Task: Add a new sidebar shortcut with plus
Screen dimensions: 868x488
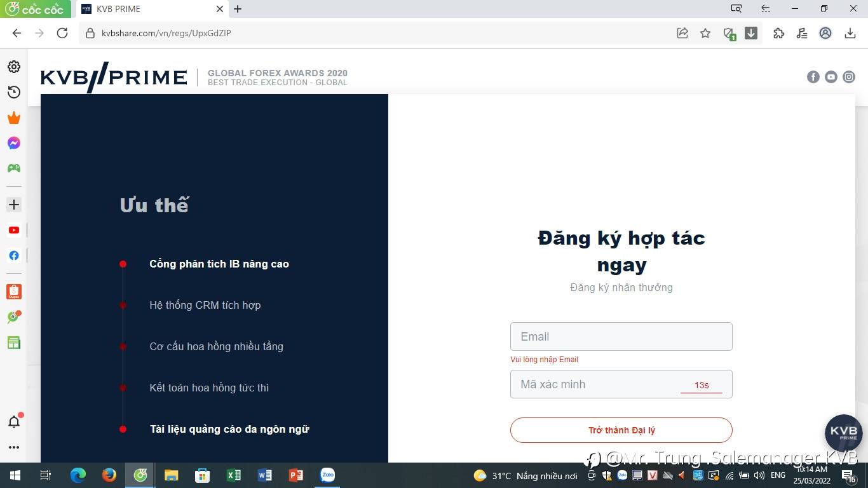Action: pyautogui.click(x=14, y=205)
